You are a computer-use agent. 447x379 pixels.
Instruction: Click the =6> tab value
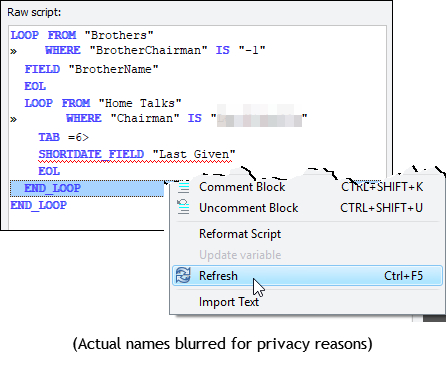pyautogui.click(x=79, y=137)
